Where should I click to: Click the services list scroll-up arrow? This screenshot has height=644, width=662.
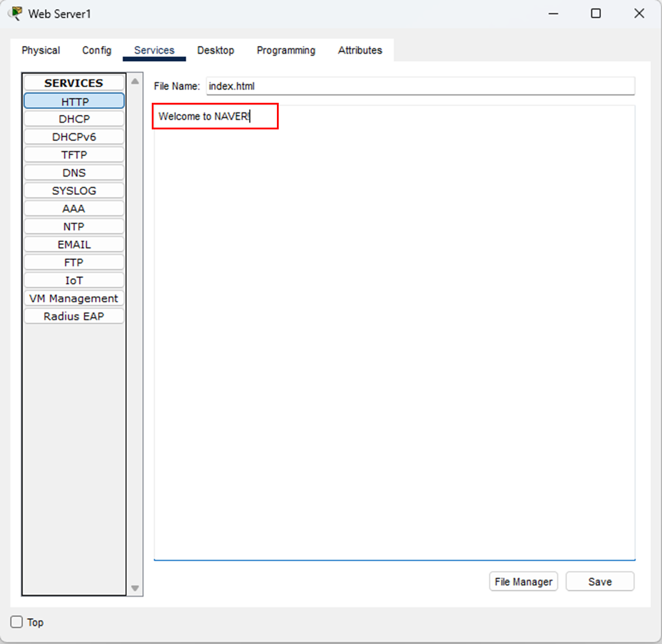pyautogui.click(x=135, y=81)
